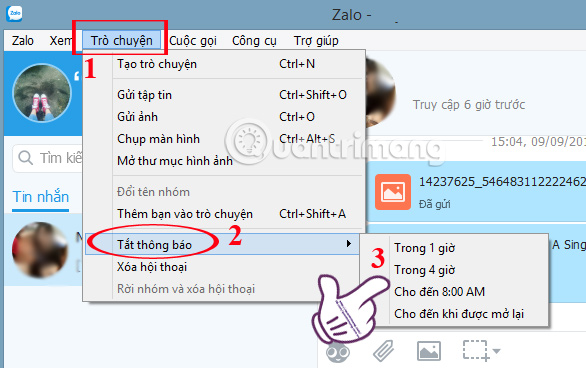Click the Đã gửi status text

coord(435,204)
